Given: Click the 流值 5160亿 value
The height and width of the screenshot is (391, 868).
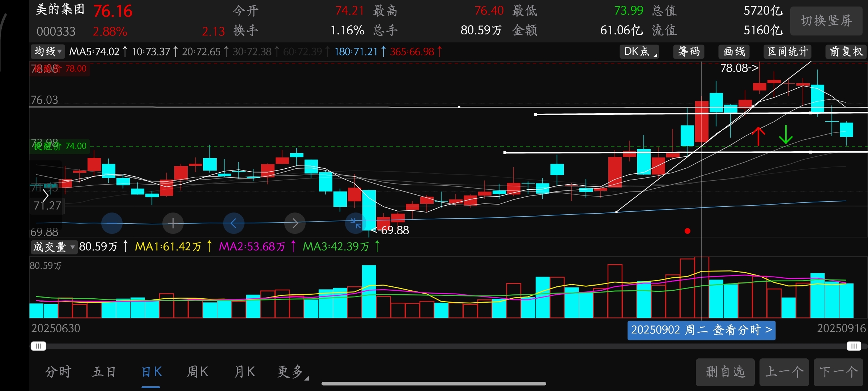Looking at the screenshot, I should pos(763,30).
